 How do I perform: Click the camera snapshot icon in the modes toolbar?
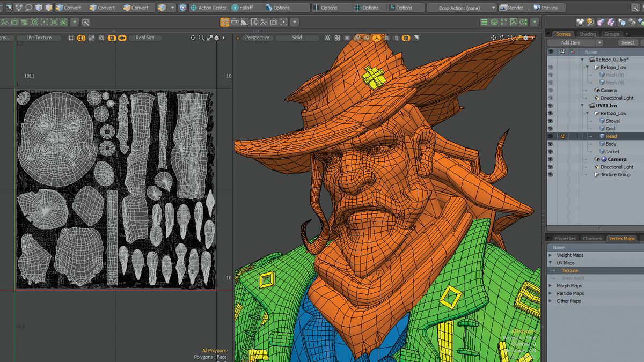click(x=273, y=22)
